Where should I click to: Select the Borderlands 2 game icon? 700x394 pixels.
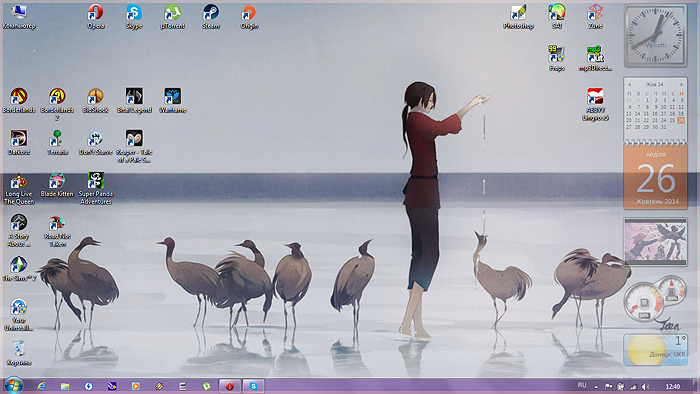click(x=57, y=104)
